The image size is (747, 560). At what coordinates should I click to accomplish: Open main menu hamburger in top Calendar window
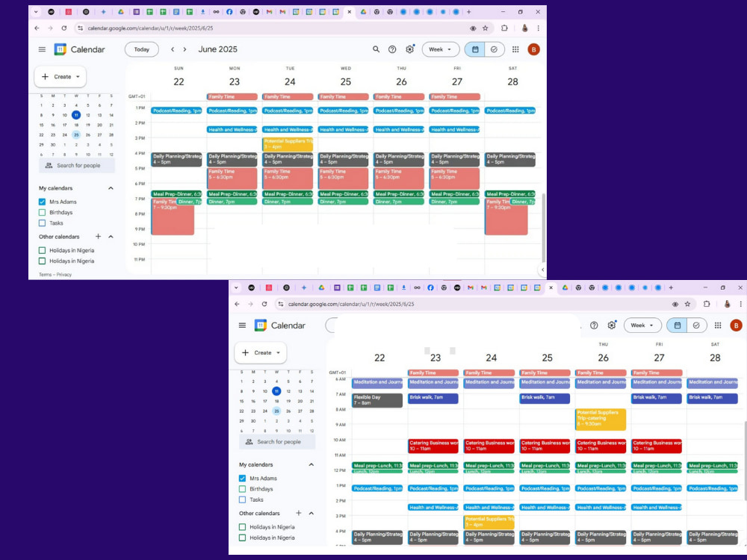coord(42,49)
